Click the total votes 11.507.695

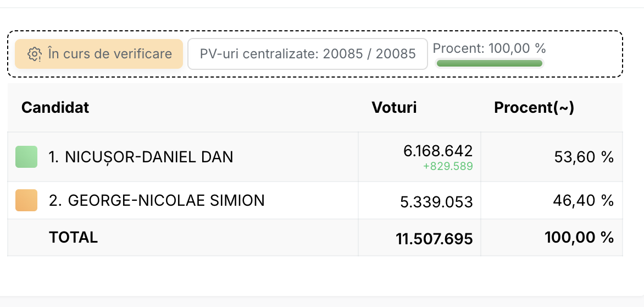(435, 239)
